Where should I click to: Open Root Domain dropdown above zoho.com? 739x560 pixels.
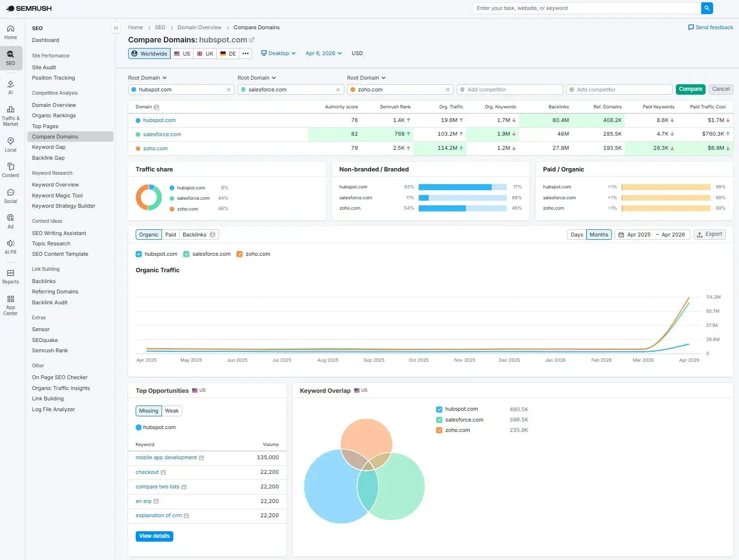pos(366,78)
